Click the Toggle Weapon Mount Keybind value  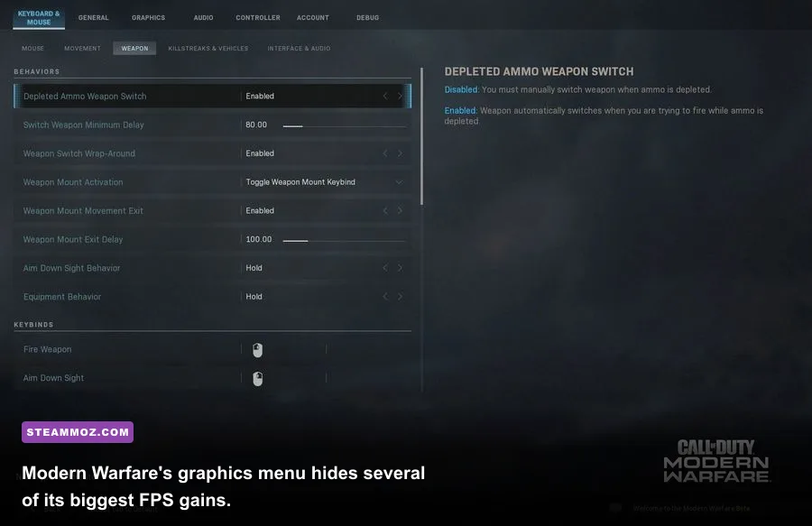click(x=300, y=182)
